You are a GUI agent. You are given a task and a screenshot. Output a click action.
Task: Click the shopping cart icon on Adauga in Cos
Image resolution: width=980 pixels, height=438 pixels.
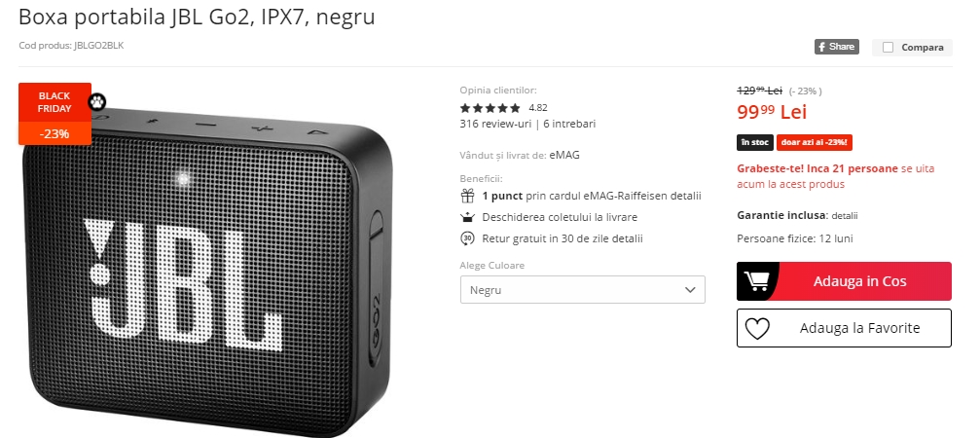click(x=757, y=282)
